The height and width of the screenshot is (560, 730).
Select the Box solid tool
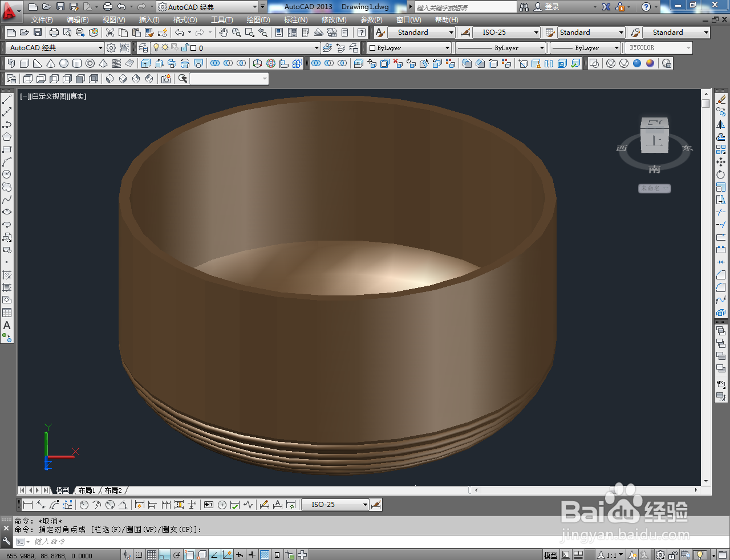click(x=25, y=63)
